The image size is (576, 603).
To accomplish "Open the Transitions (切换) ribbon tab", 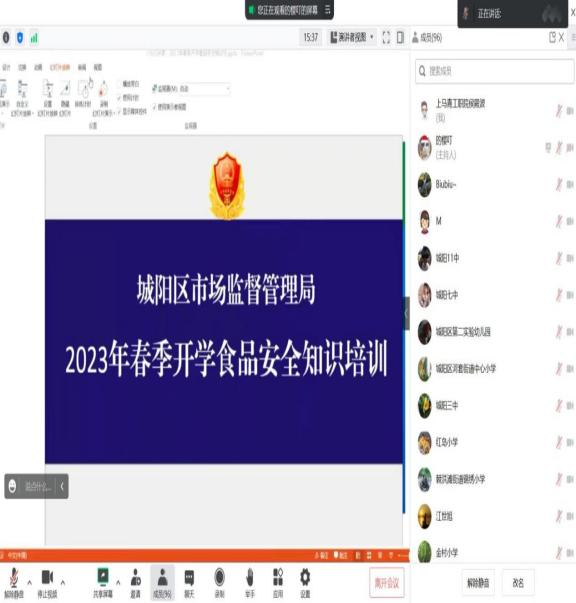I will (x=22, y=67).
